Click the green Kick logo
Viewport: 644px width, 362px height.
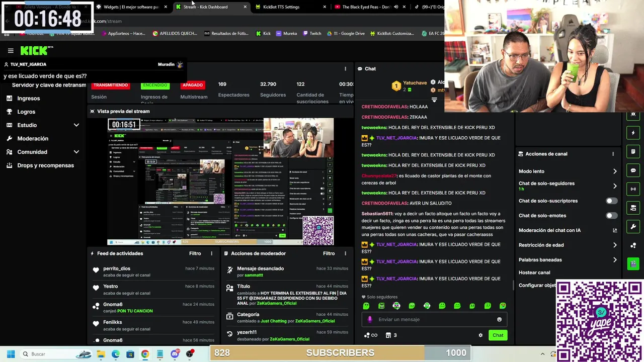35,50
